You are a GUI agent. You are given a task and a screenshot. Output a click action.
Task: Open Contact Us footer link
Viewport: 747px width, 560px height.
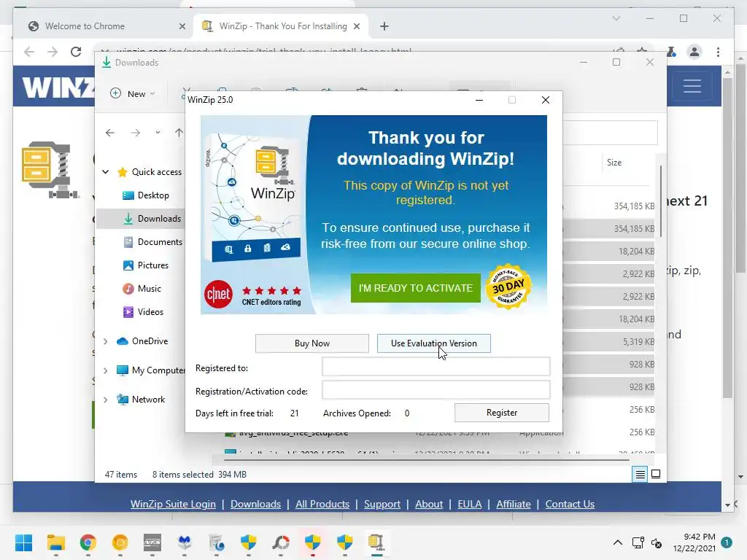tap(570, 504)
